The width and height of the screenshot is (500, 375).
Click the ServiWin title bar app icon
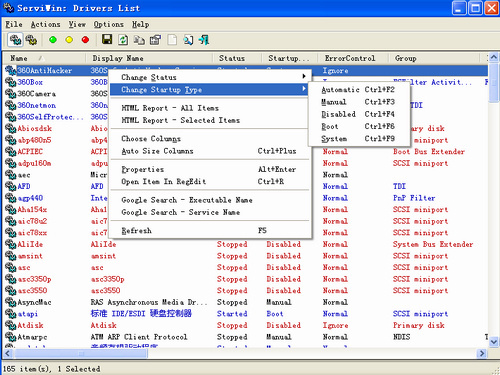(x=8, y=8)
